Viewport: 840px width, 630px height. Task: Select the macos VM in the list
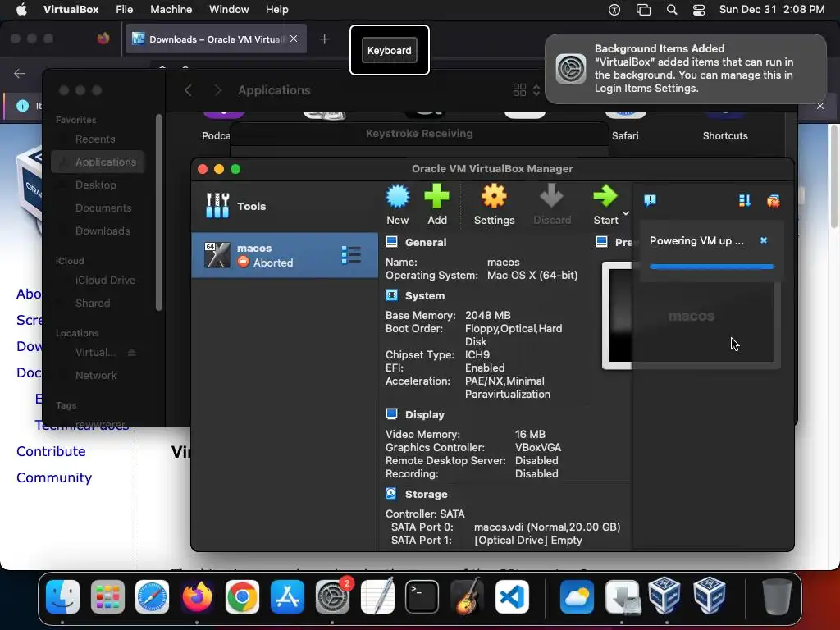tap(285, 255)
